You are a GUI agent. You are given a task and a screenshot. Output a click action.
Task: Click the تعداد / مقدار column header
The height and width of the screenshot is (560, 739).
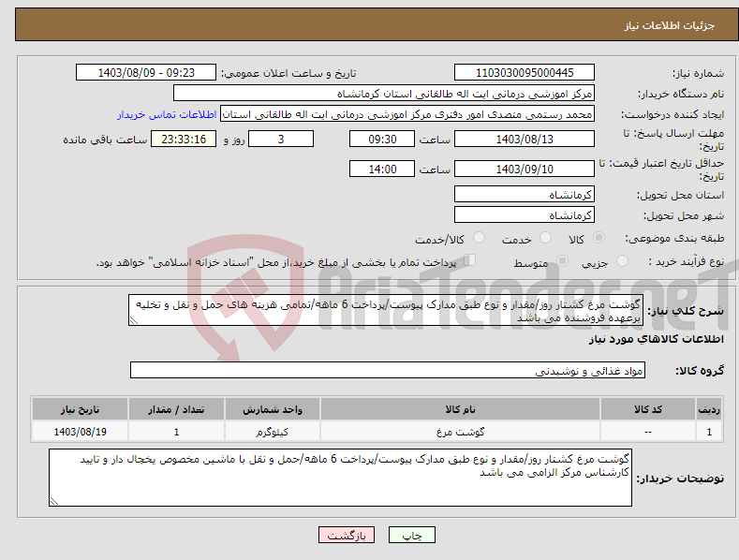[176, 409]
